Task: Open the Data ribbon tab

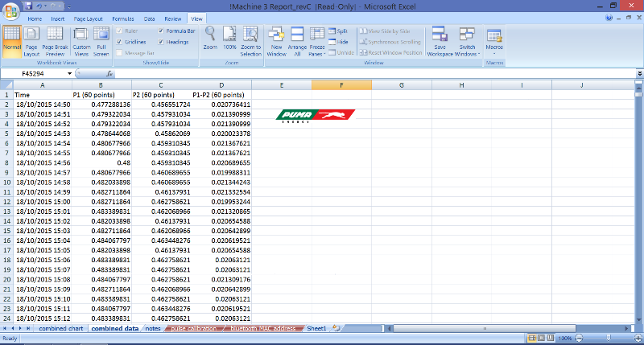Action: pyautogui.click(x=149, y=18)
